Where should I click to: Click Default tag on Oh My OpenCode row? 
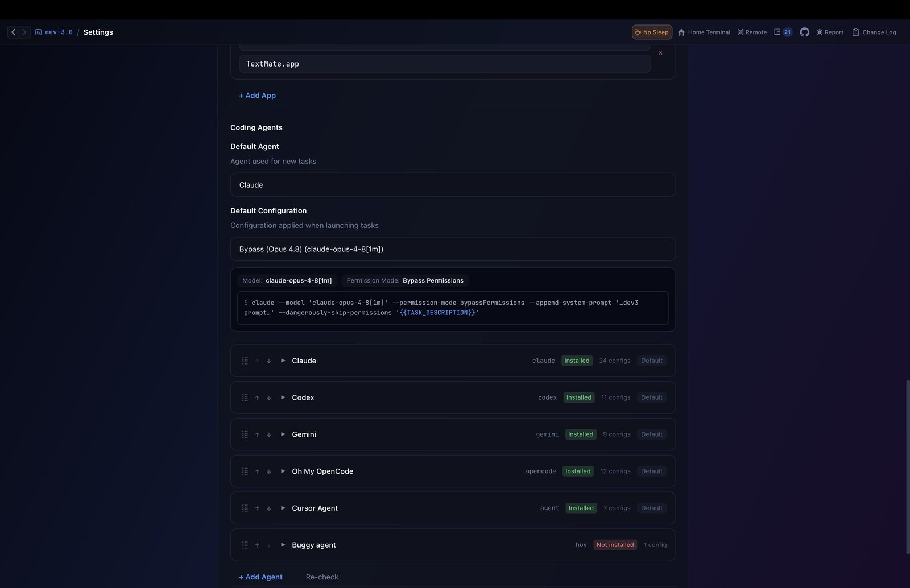[x=652, y=471]
